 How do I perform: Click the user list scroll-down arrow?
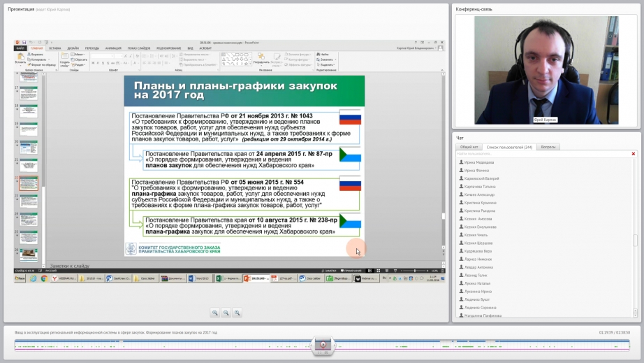coord(635,315)
